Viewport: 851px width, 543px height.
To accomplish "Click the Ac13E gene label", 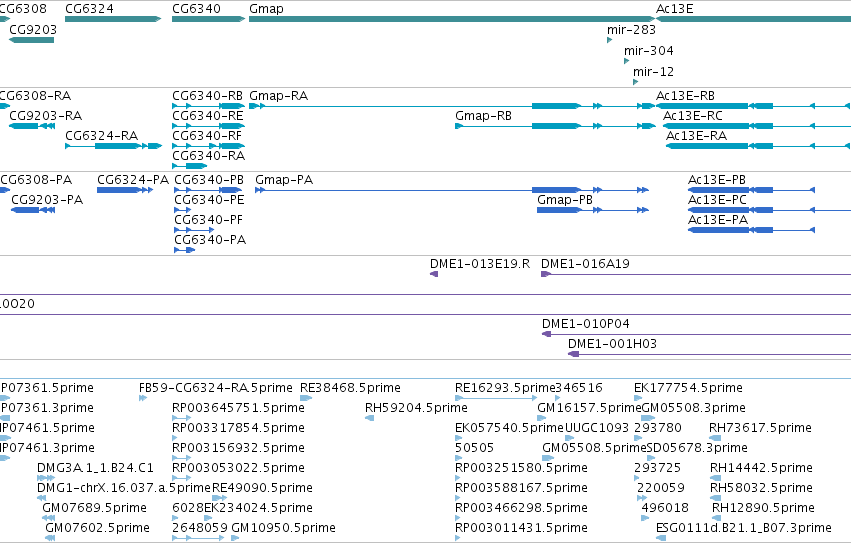I will click(674, 9).
